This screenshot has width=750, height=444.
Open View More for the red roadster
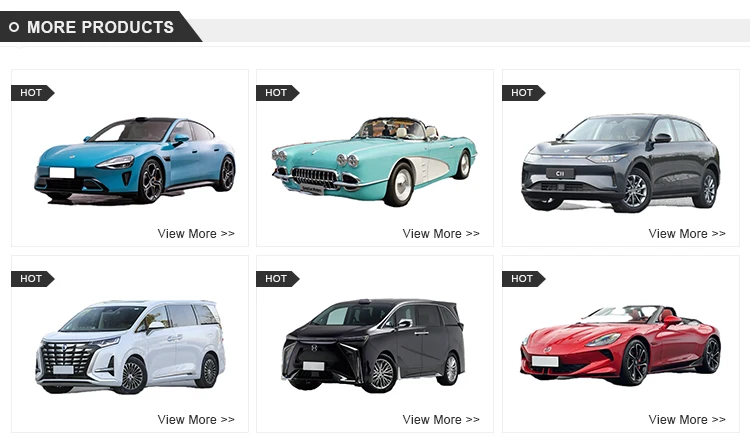tap(687, 420)
